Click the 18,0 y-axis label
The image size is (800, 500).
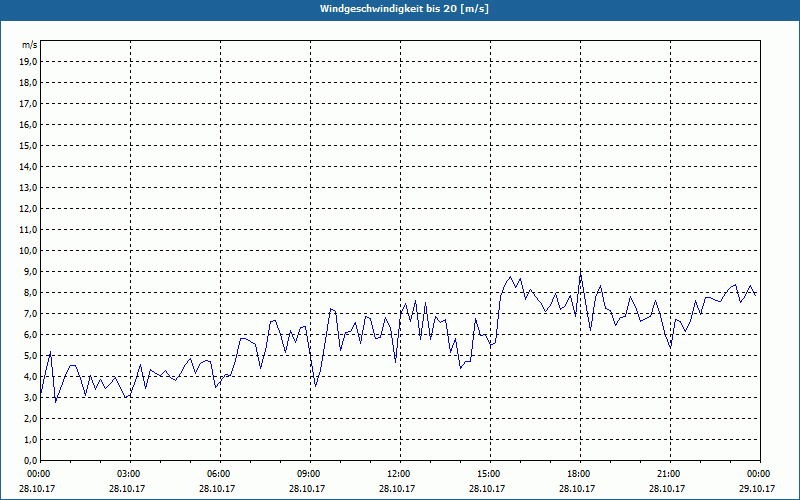(28, 83)
